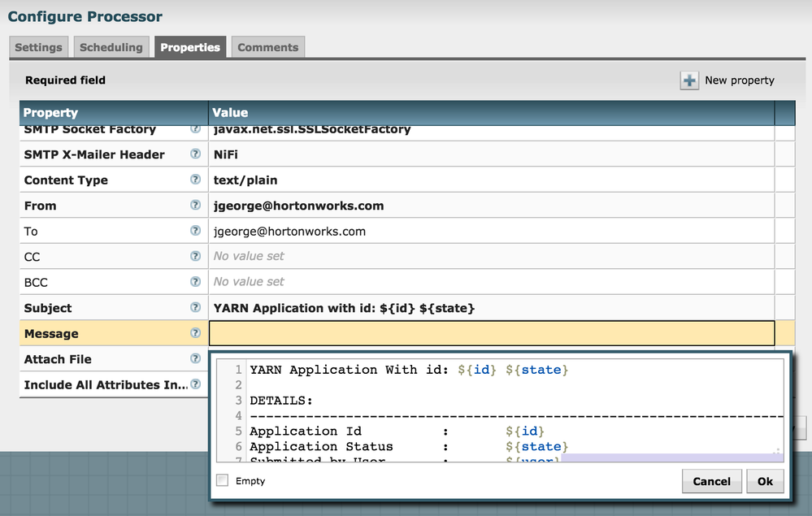Select the Subject value cell

point(491,308)
